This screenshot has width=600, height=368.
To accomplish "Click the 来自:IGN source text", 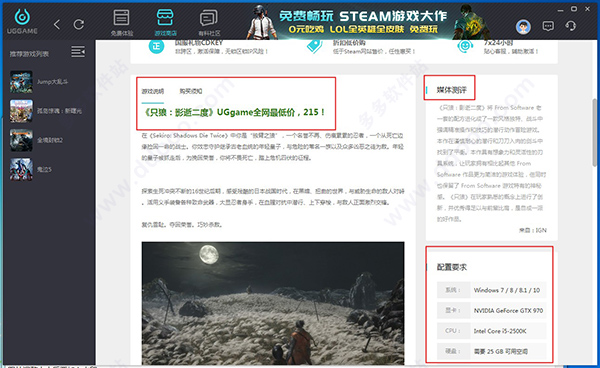I will point(533,230).
